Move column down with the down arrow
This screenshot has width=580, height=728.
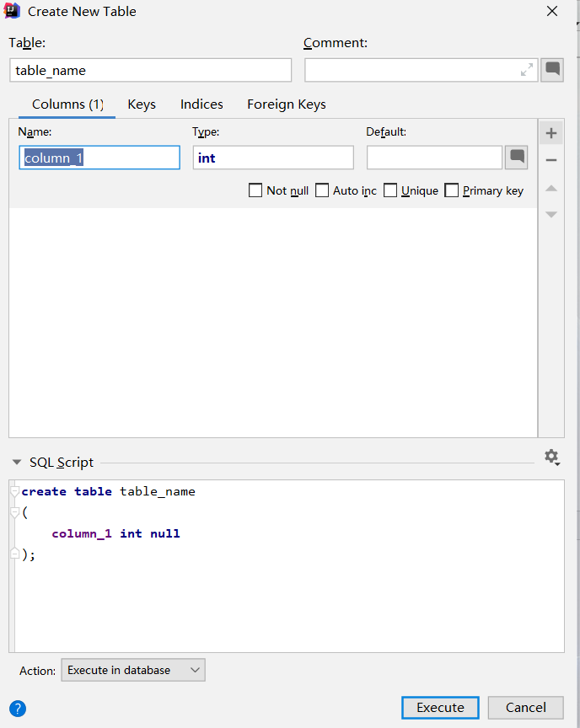551,215
